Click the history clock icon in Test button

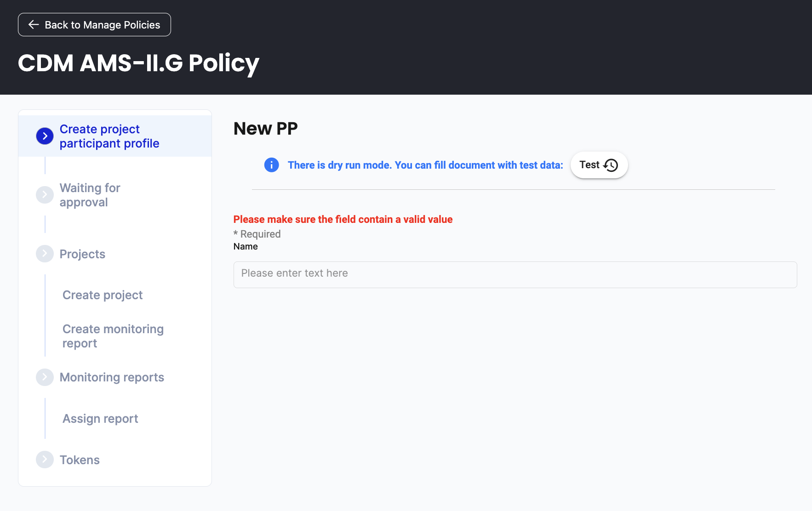click(x=611, y=165)
